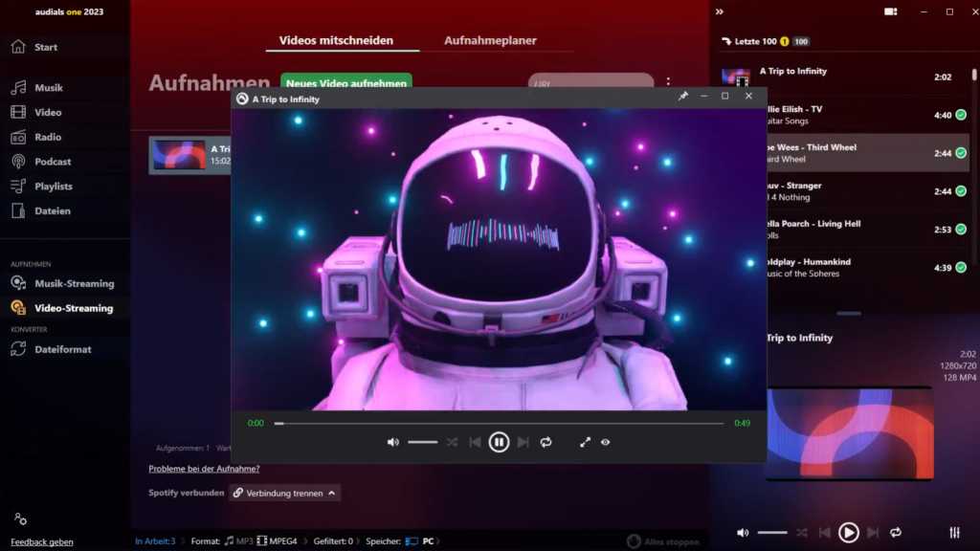Toggle repeat in bottom-right player

click(896, 533)
